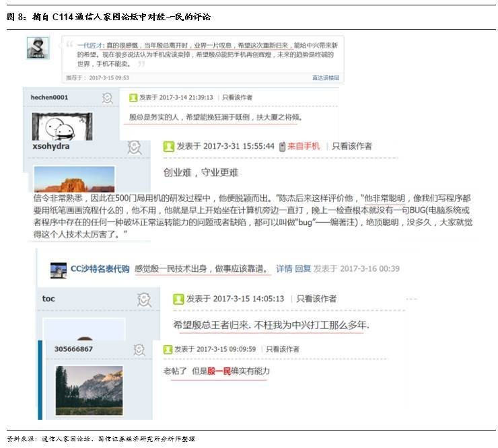
Task: Open CC沙特名表代购 user profile name
Action: coord(100,268)
